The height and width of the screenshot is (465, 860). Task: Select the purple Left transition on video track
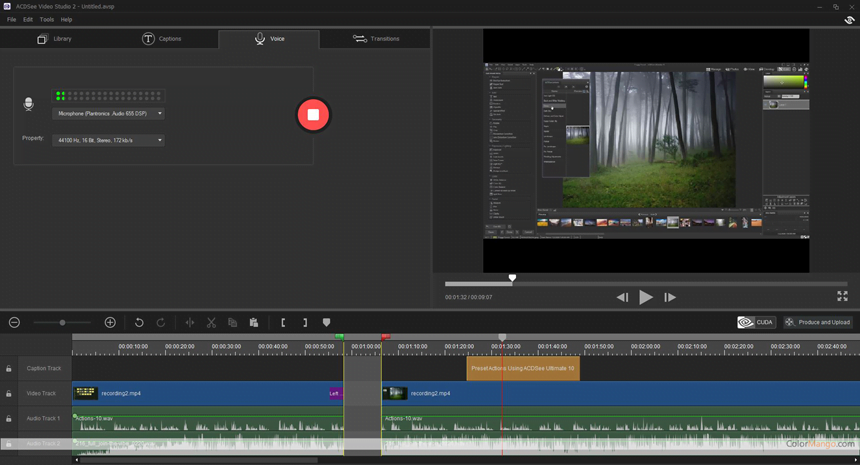[x=336, y=393]
